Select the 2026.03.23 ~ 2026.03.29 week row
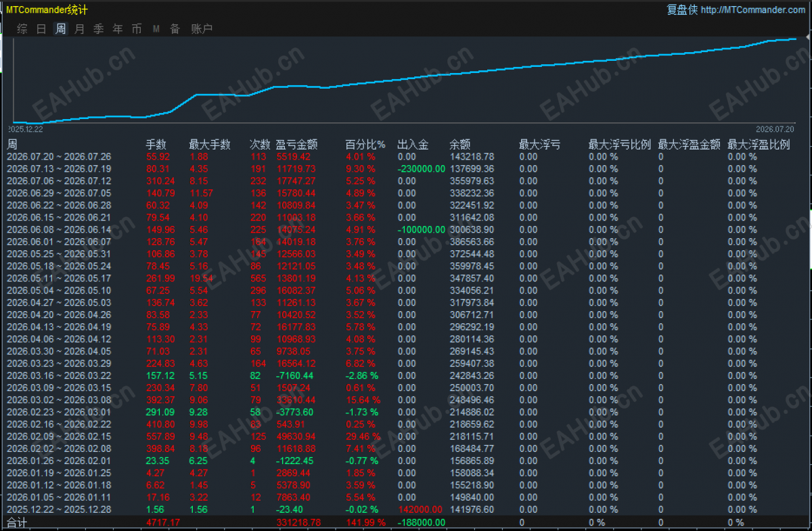The width and height of the screenshot is (812, 531). click(x=406, y=363)
